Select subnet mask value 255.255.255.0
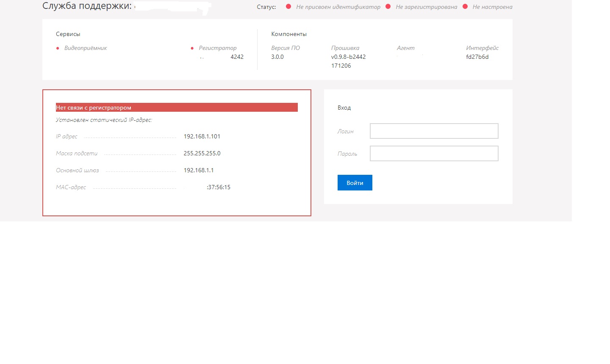 coord(202,153)
